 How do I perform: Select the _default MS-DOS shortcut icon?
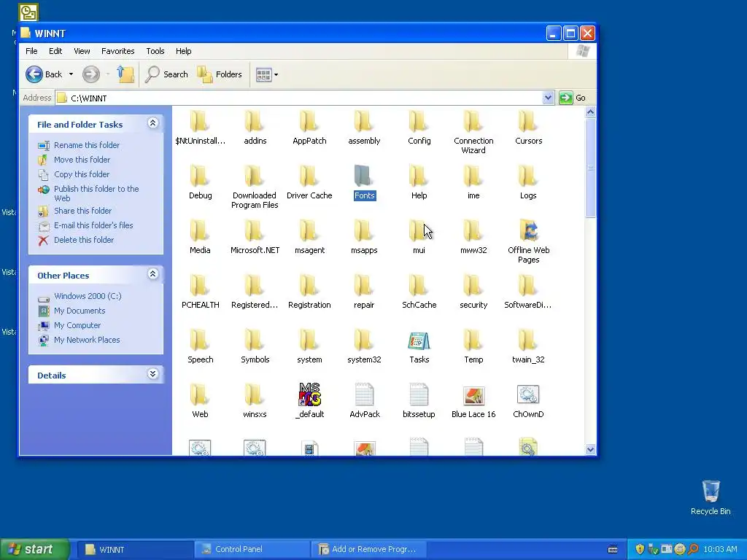[309, 394]
